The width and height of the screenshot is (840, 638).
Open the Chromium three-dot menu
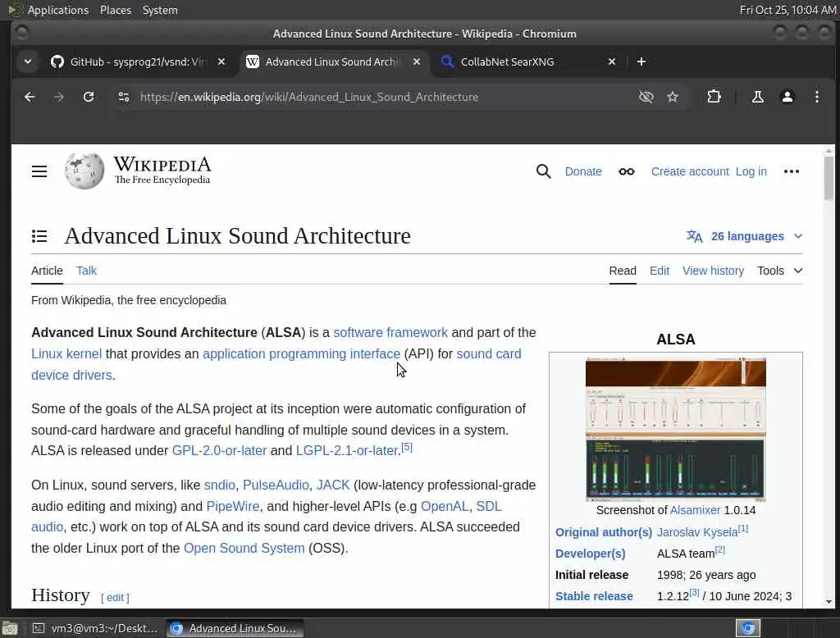click(816, 97)
